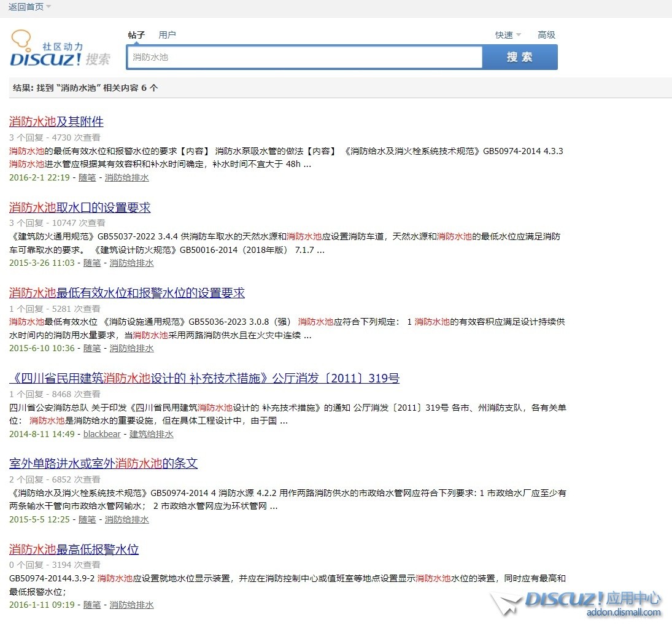Open 随笔 author link under first result

[x=87, y=177]
